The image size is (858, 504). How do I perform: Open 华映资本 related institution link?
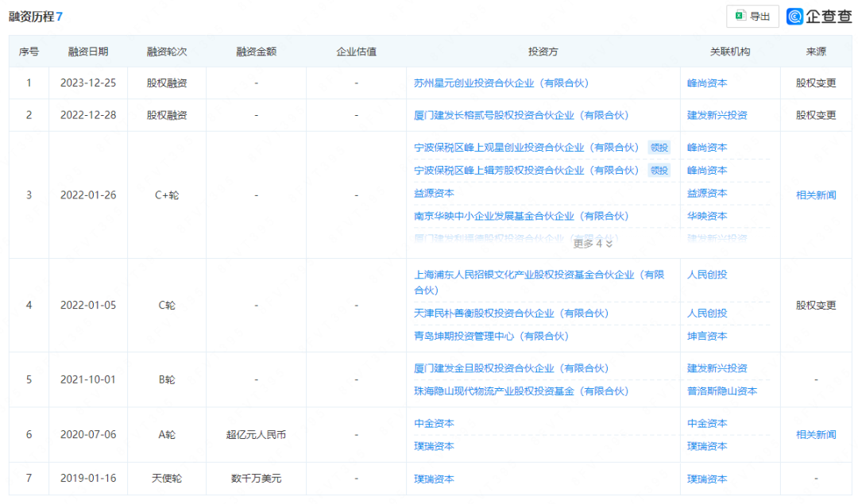click(707, 217)
